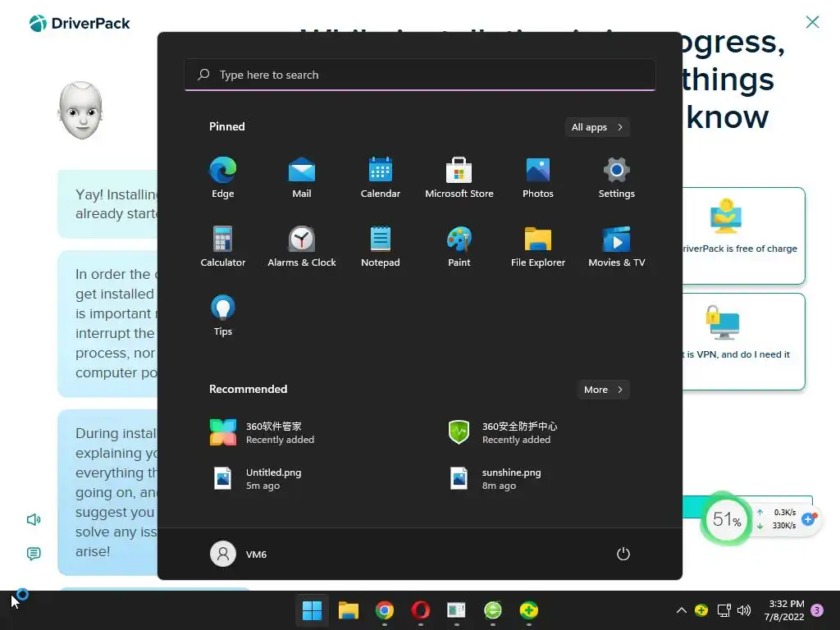The width and height of the screenshot is (840, 630).
Task: Open File Explorer from the taskbar
Action: 348,610
